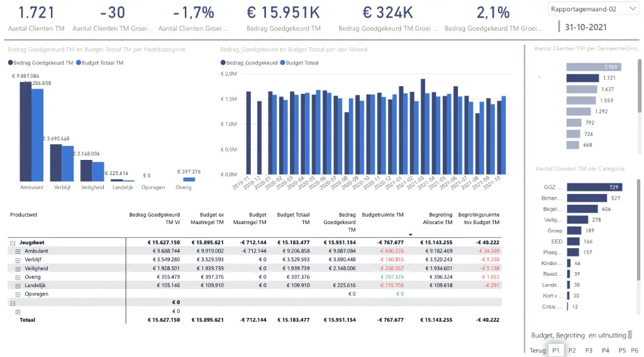Screen dimensions: 644x357
Task: Select the Ambulant dark bar in chart
Action: tap(25, 132)
